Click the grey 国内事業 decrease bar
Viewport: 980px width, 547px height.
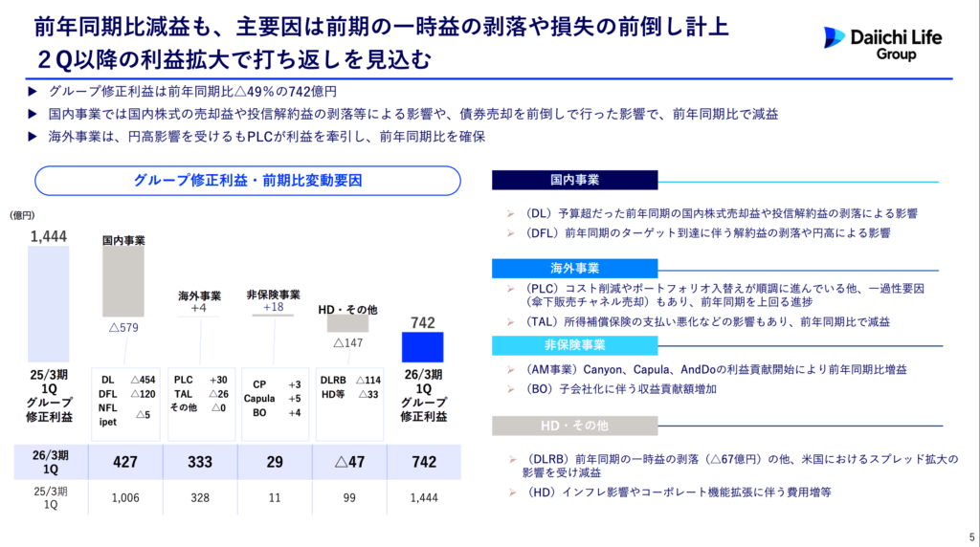click(x=123, y=281)
